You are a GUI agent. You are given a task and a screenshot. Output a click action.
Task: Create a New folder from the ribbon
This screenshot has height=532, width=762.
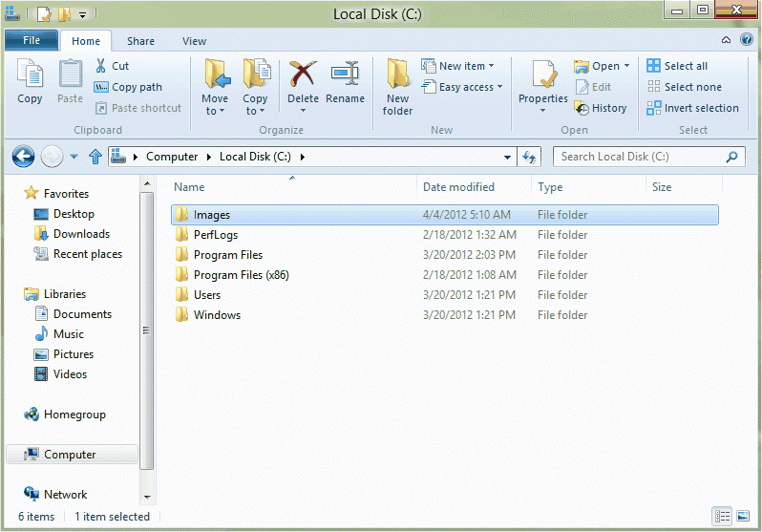coord(397,84)
